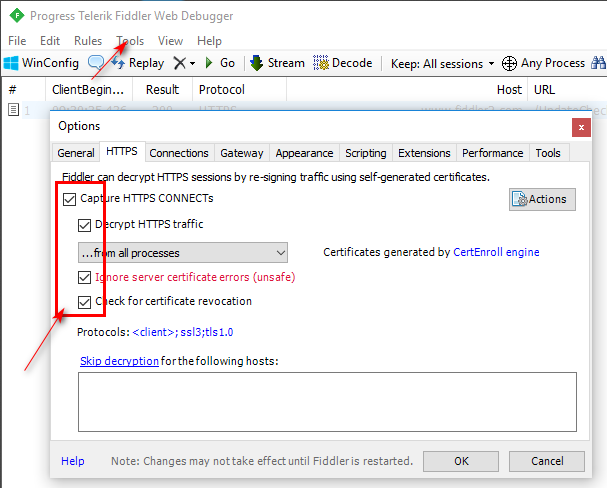Click the Remove X toolbar icon
Viewport: 607px width, 488px height.
(x=180, y=63)
